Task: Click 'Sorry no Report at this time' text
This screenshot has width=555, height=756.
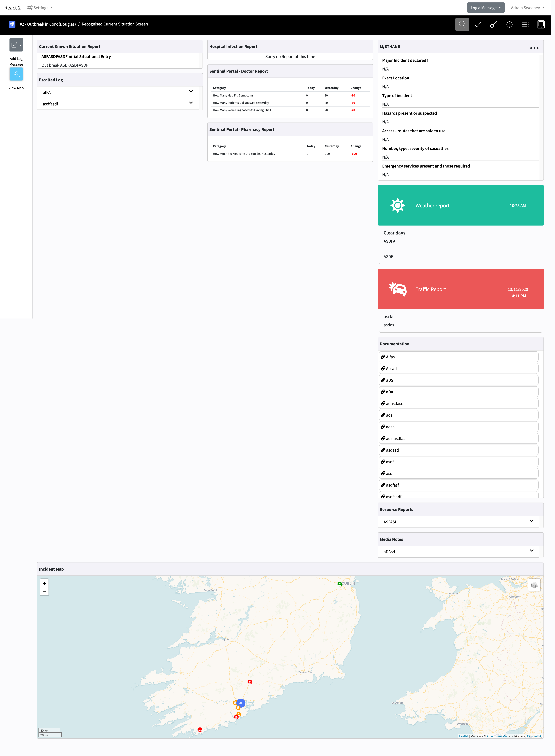Action: pyautogui.click(x=290, y=56)
